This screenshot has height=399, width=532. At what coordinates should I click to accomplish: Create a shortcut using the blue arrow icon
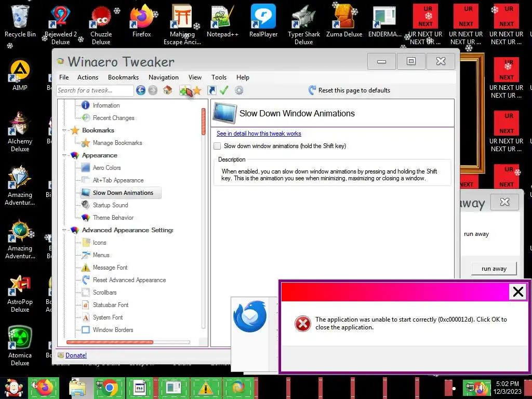pos(212,90)
